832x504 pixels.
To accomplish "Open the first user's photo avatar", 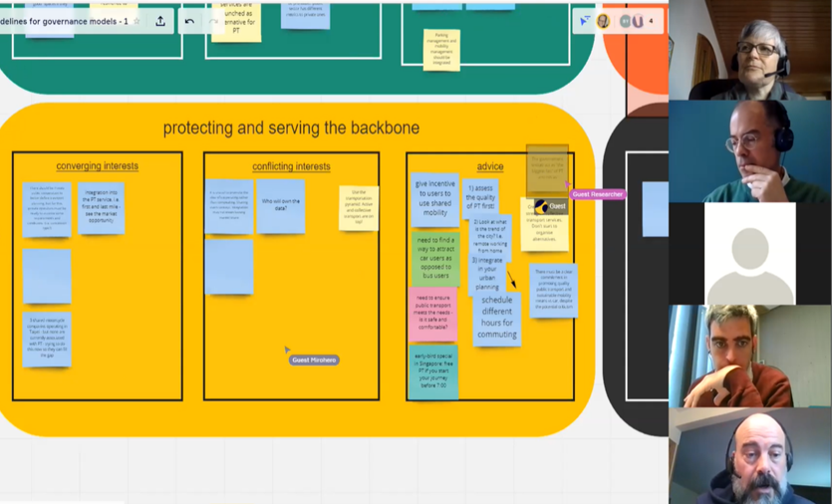I will (x=603, y=21).
